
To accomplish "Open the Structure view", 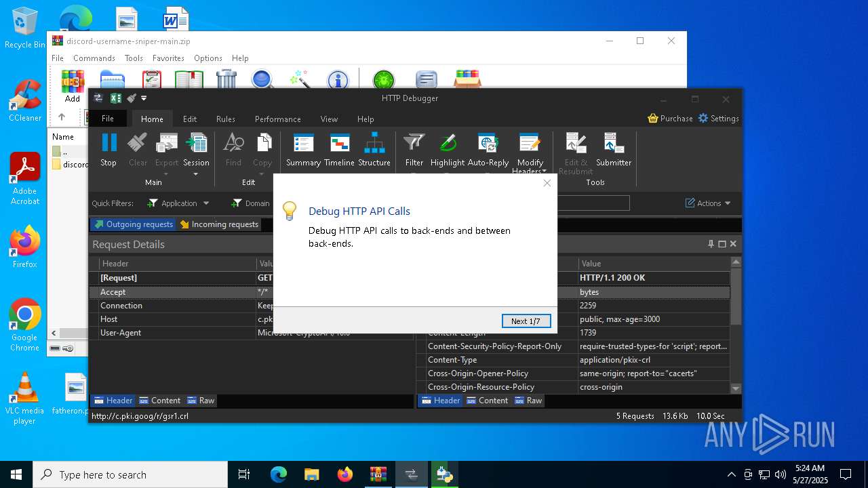I will pyautogui.click(x=374, y=150).
